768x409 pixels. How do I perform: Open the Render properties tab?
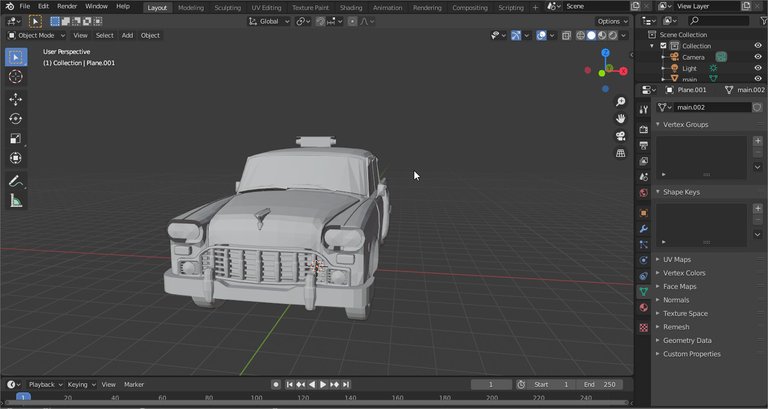pyautogui.click(x=644, y=129)
